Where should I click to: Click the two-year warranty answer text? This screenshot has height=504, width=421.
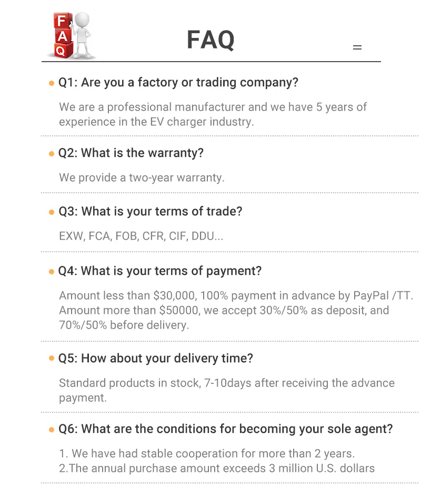(142, 177)
